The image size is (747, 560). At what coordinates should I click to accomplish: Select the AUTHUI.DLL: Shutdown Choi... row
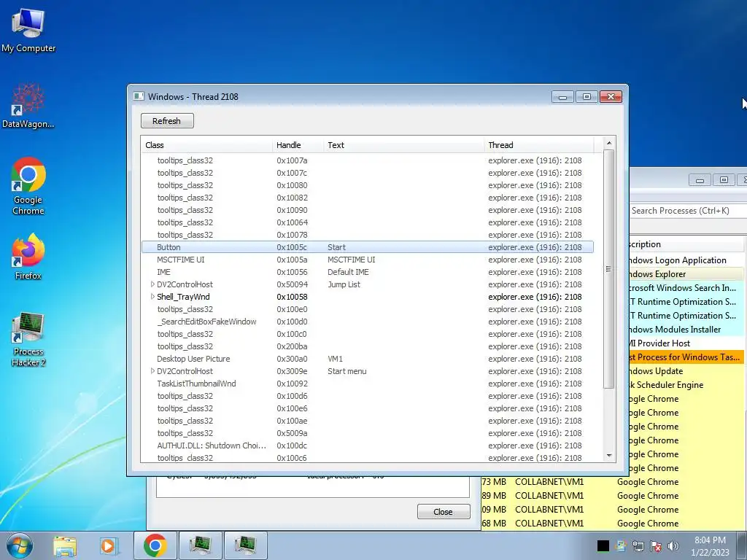pos(368,446)
